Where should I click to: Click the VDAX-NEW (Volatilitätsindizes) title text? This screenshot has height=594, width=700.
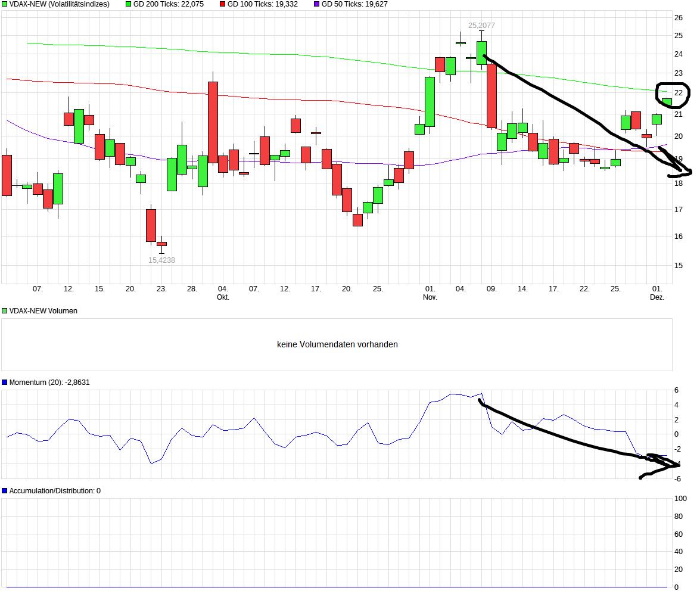click(60, 4)
